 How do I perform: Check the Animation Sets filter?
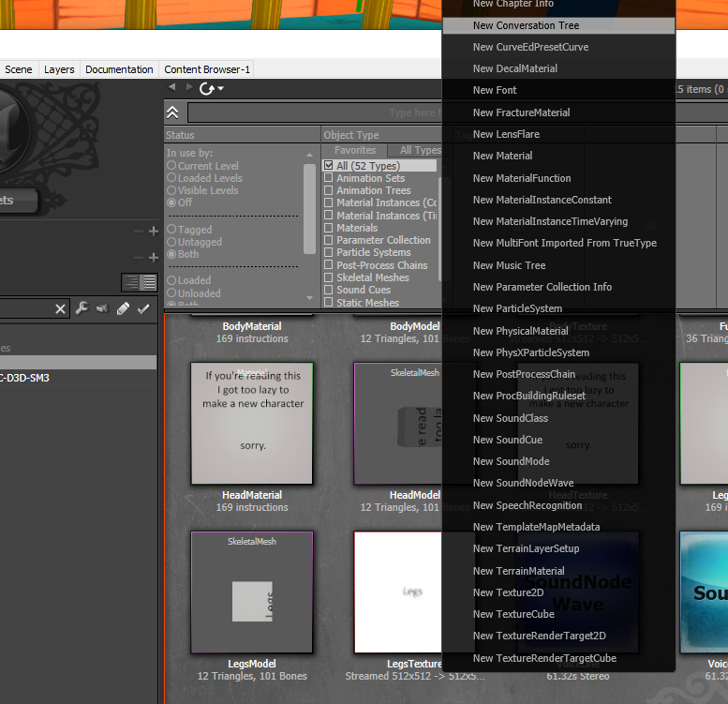point(329,177)
